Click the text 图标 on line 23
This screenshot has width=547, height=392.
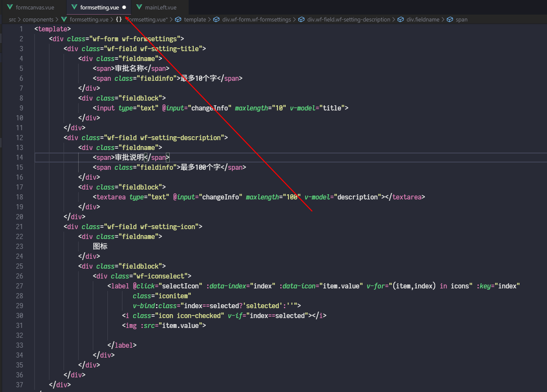pyautogui.click(x=100, y=246)
